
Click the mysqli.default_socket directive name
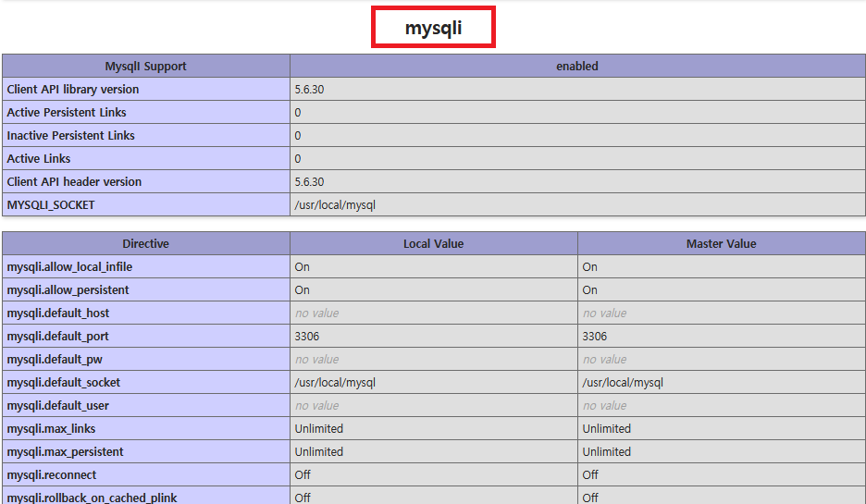point(64,383)
